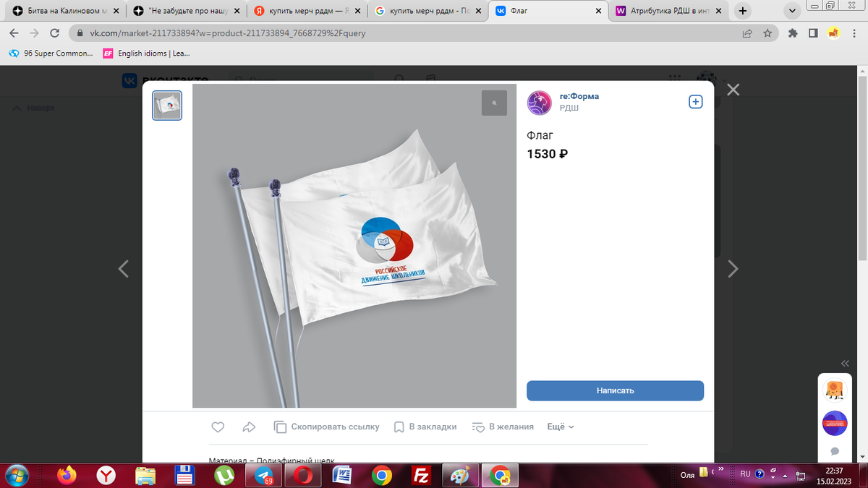Open Windows Start menu

click(x=15, y=475)
